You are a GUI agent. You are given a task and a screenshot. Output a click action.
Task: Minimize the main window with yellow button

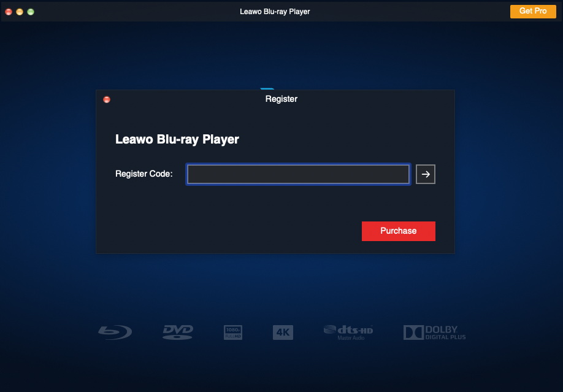(20, 12)
